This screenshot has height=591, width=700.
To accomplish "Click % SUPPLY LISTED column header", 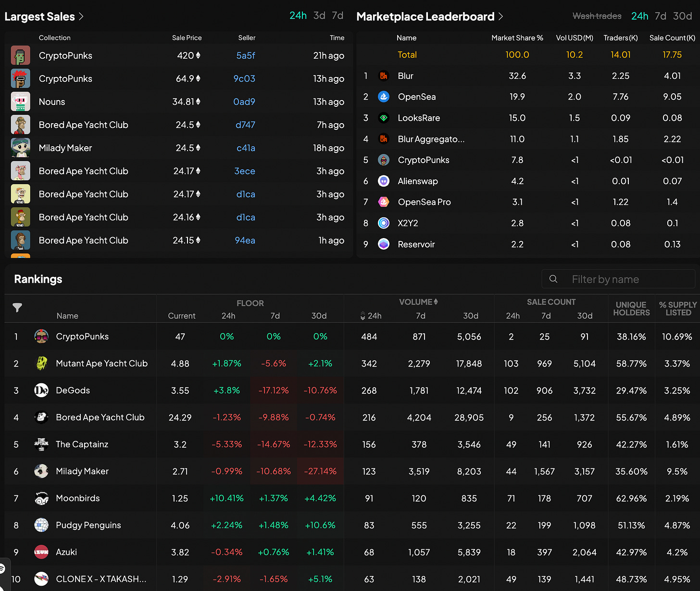I will coord(678,309).
